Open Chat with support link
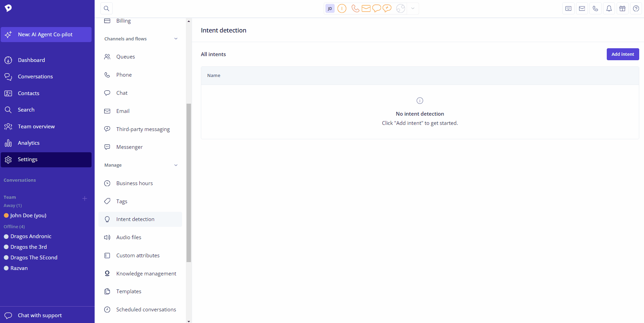Viewport: 644px width, 323px height. [x=40, y=315]
